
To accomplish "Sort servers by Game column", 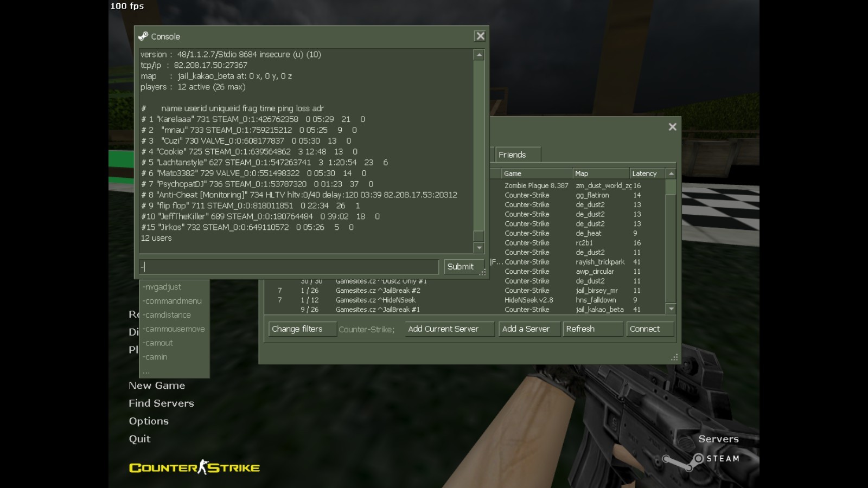I will coord(537,174).
